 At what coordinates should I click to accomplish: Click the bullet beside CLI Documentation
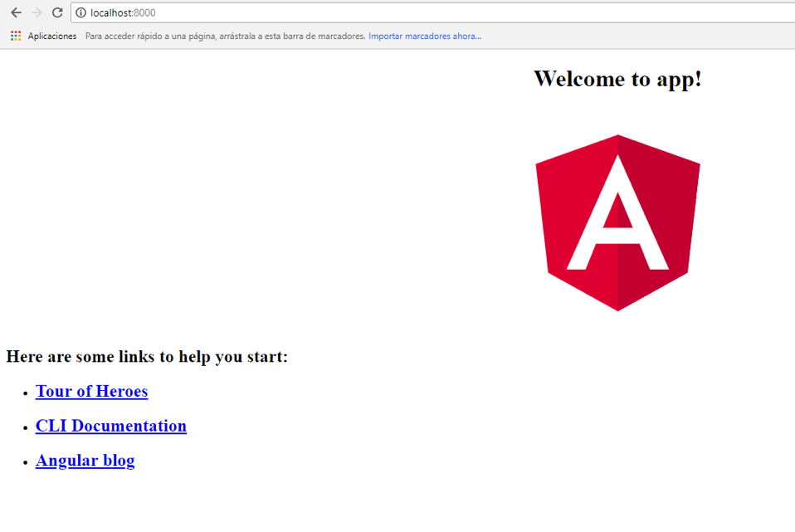(27, 427)
